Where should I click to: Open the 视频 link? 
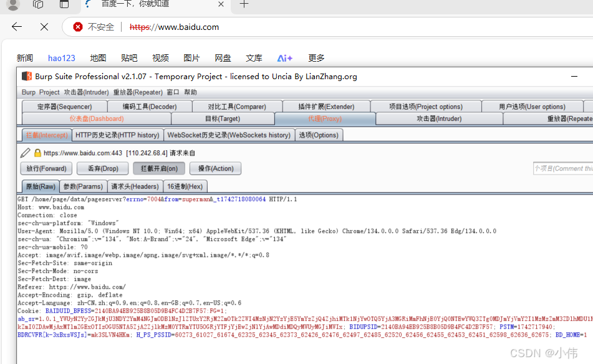tap(160, 58)
